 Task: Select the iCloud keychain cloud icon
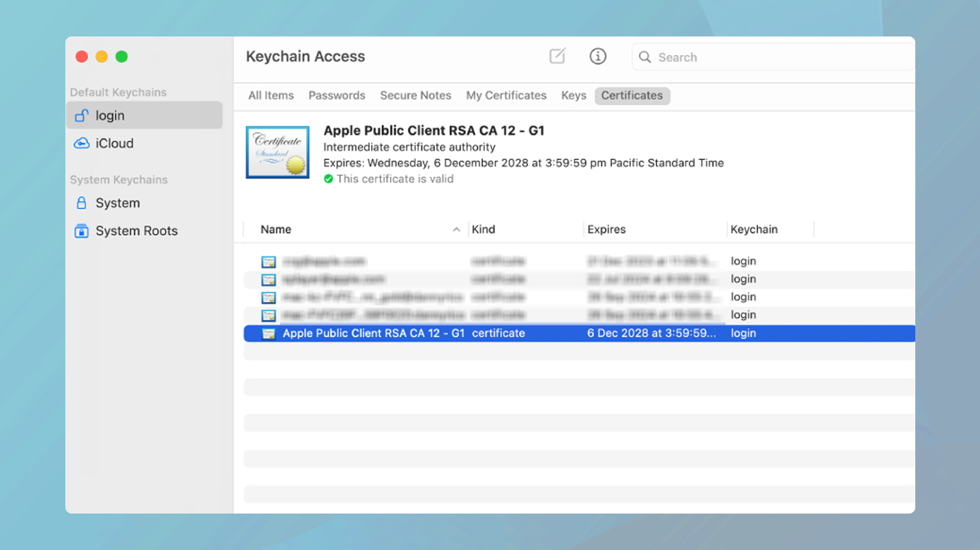coord(81,143)
